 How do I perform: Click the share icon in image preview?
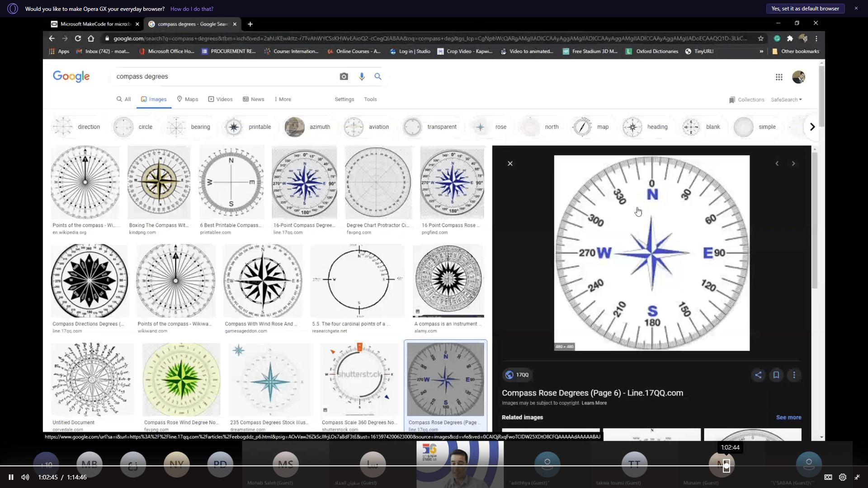point(758,375)
